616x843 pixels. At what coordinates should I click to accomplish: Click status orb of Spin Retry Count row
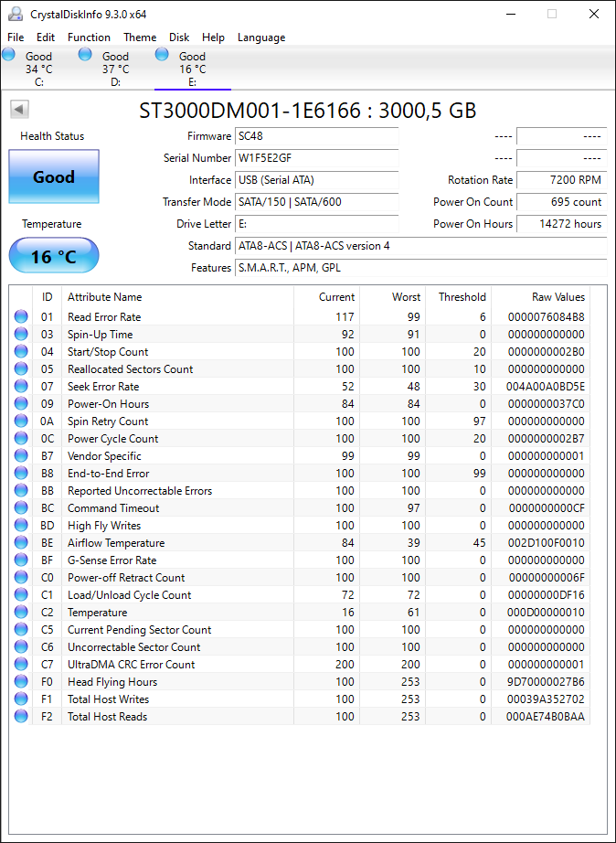coord(21,421)
